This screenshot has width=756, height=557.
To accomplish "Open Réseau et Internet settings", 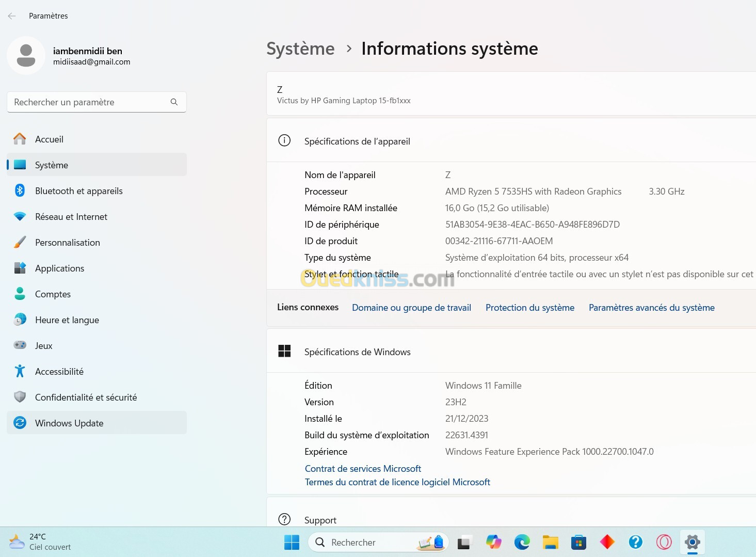I will point(96,216).
